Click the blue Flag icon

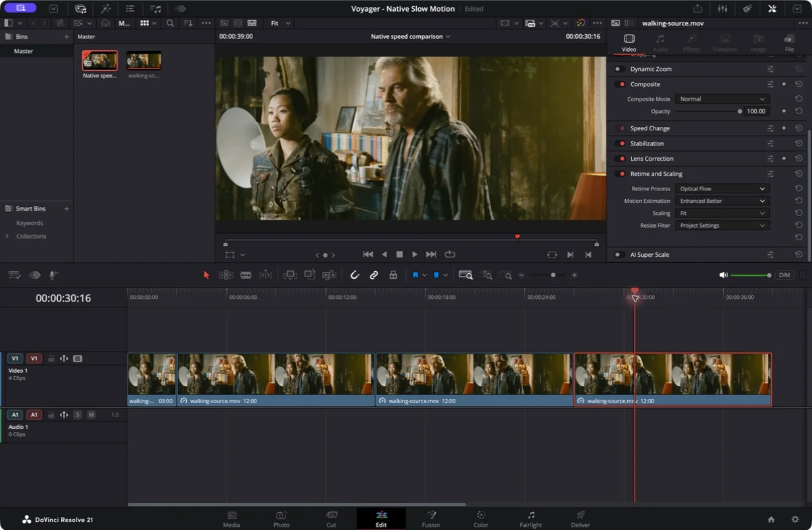(x=415, y=275)
